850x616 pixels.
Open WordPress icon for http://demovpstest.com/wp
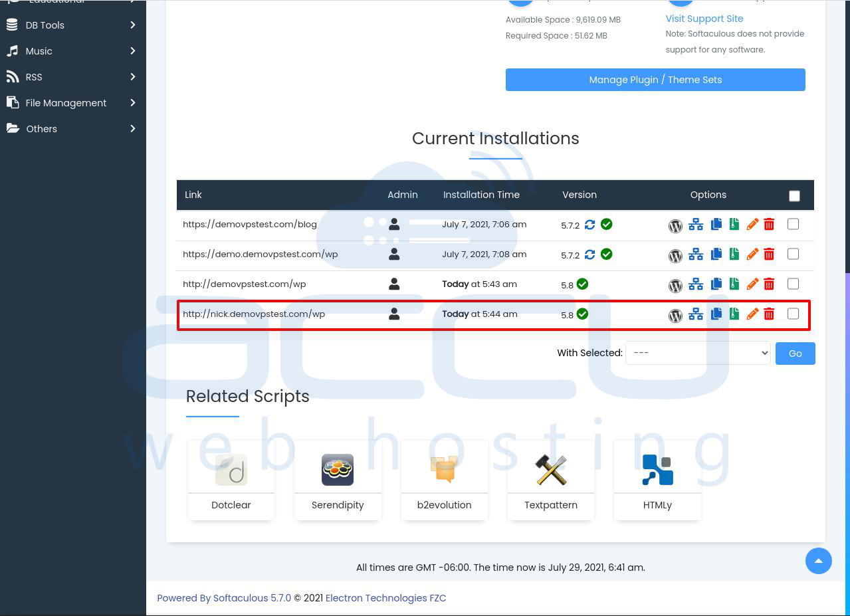pos(675,286)
